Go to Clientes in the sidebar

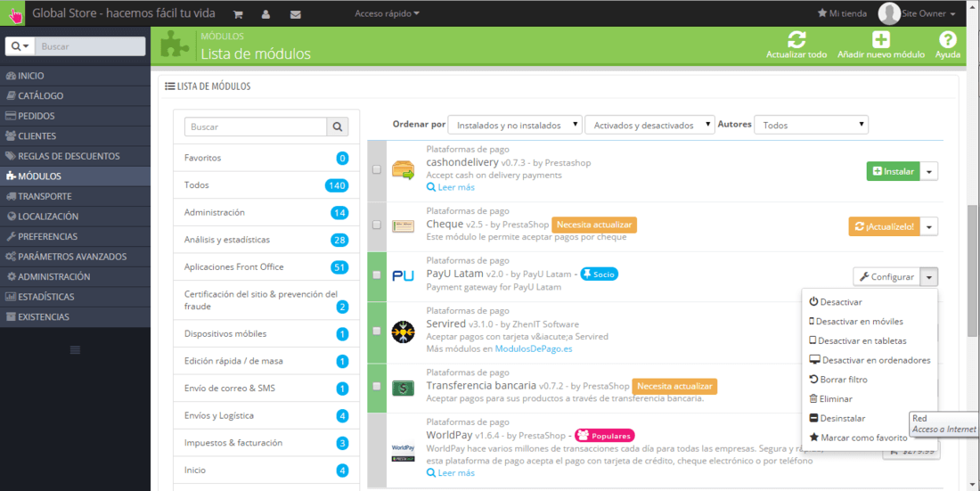(75, 135)
